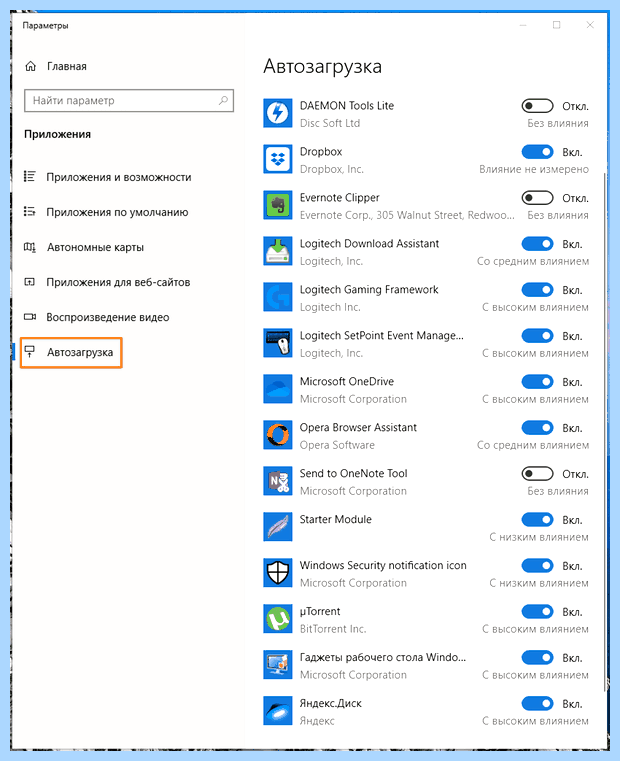Switch off Opera Browser Assistant toggle
Screen dimensions: 620x761
pyautogui.click(x=537, y=428)
